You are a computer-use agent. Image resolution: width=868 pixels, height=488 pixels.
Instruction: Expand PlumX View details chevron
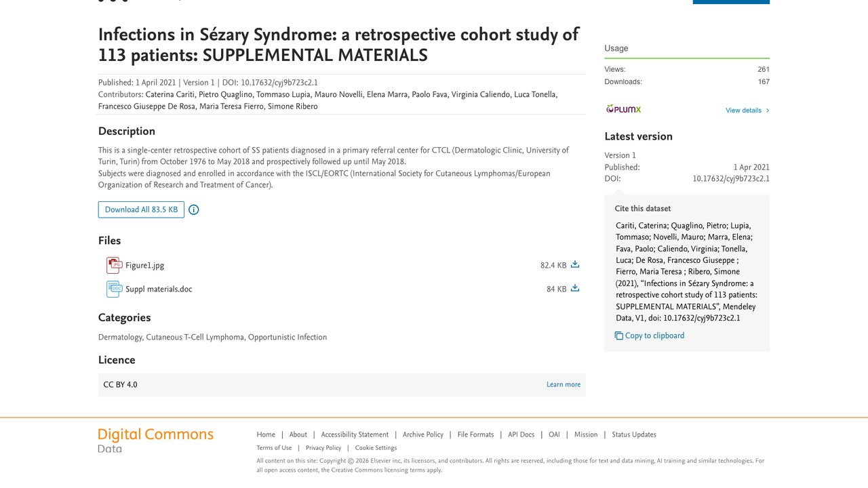pos(767,110)
